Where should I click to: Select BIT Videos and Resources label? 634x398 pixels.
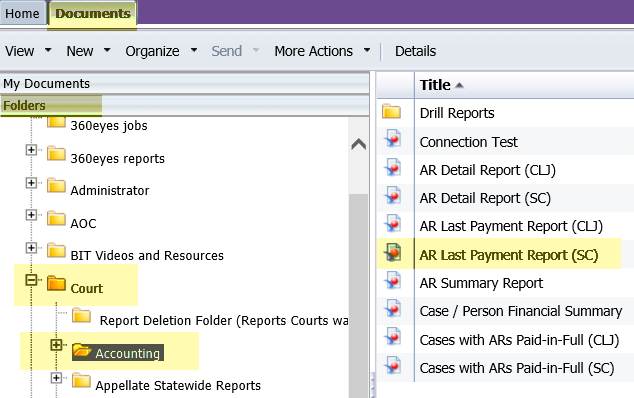(x=147, y=256)
